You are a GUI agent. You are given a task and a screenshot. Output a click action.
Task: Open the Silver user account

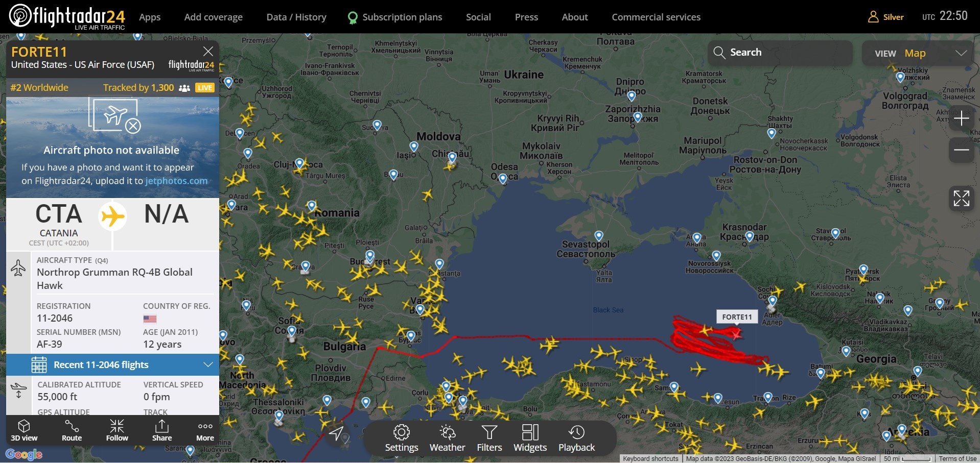click(886, 17)
